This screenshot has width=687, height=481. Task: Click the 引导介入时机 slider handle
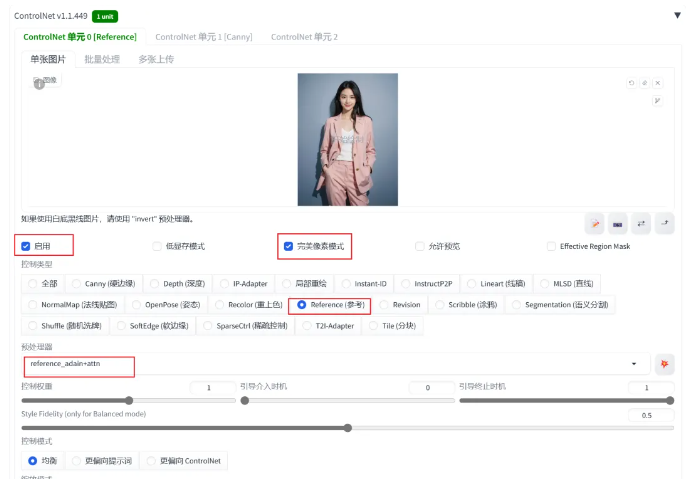point(245,400)
